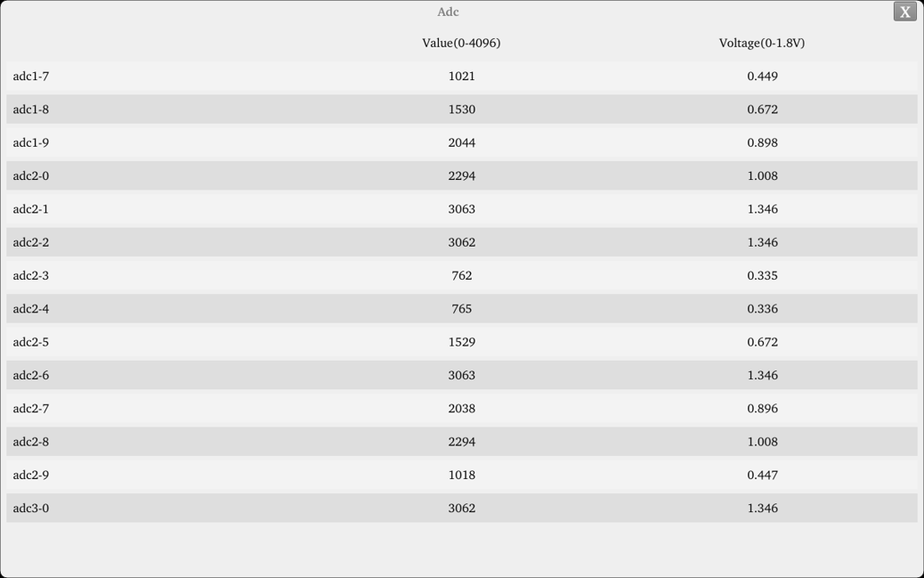Select the adc1-7 row label
The width and height of the screenshot is (924, 578).
point(31,77)
